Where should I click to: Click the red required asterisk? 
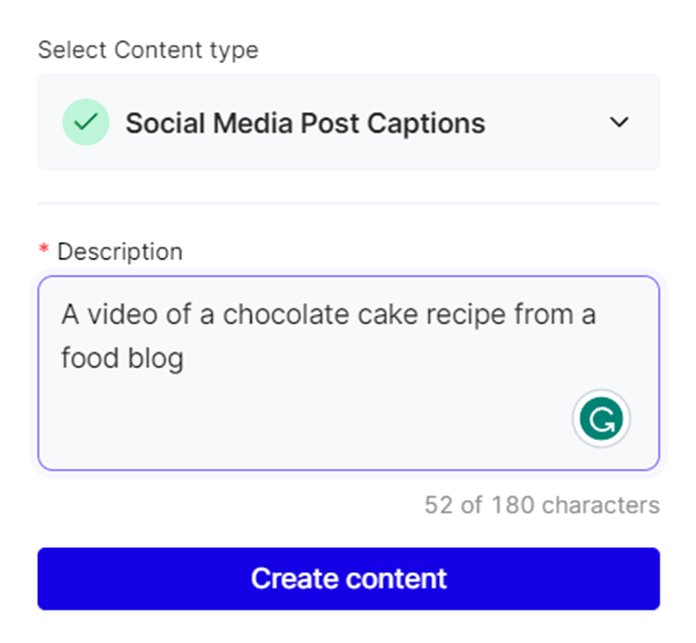coord(44,252)
